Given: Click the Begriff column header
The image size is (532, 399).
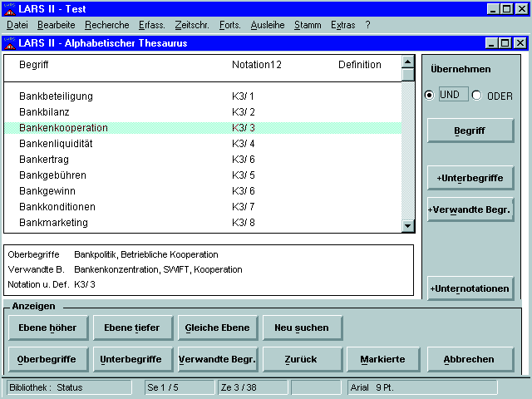Looking at the screenshot, I should click(x=33, y=65).
